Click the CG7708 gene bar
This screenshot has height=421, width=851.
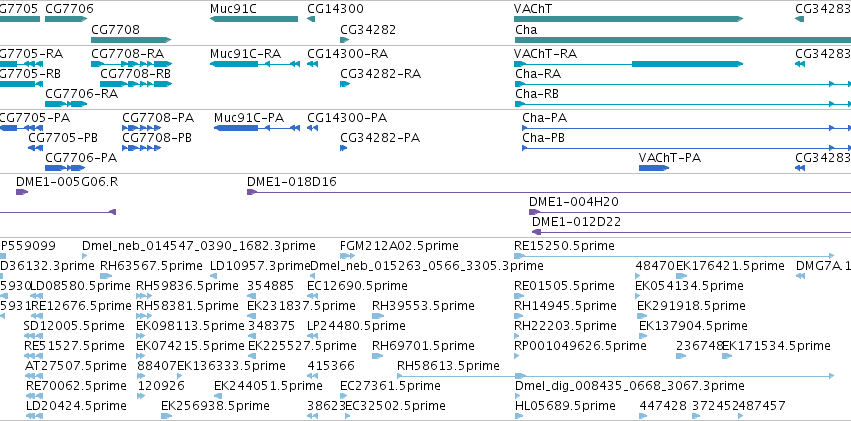[x=131, y=40]
